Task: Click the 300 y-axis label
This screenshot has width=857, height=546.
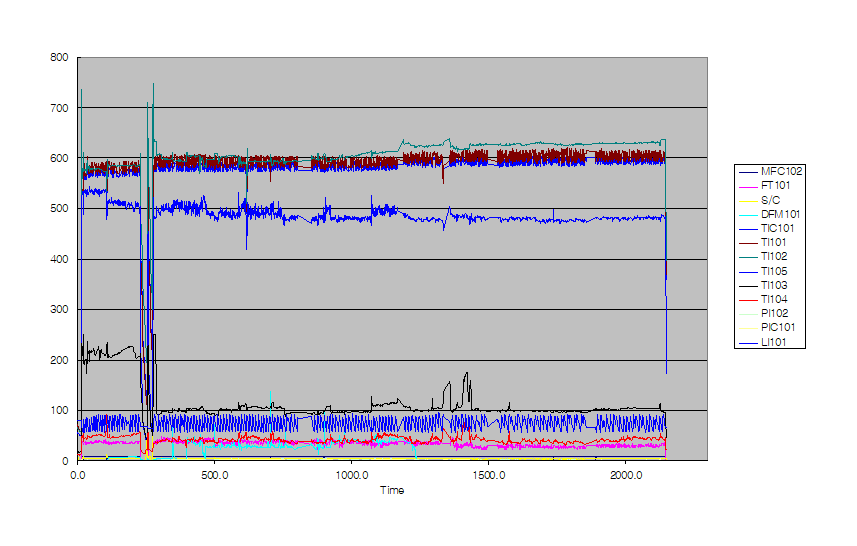Action: click(59, 310)
